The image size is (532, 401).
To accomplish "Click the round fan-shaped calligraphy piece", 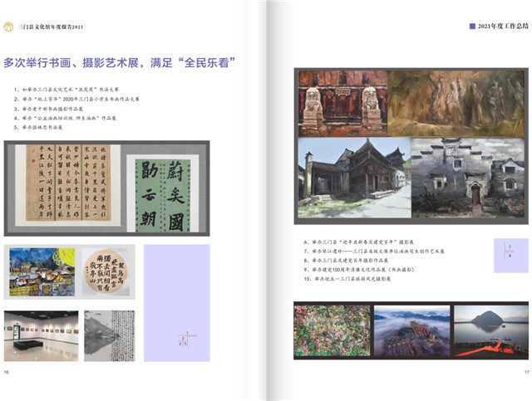I will 106,271.
